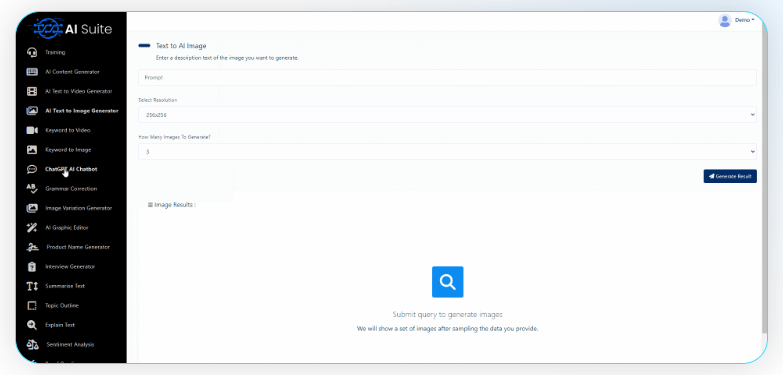This screenshot has height=375, width=783.
Task: Open Sentiment Analysis tool
Action: pyautogui.click(x=70, y=345)
